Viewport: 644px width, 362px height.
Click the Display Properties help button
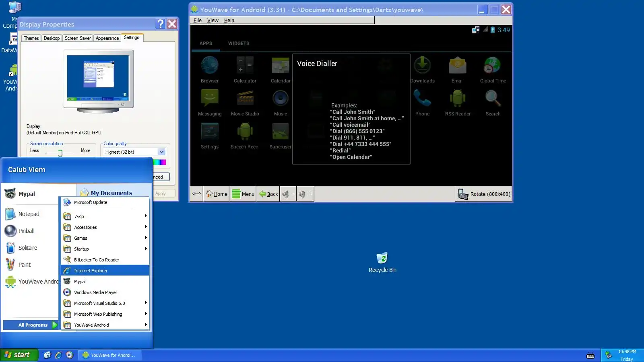pyautogui.click(x=160, y=24)
